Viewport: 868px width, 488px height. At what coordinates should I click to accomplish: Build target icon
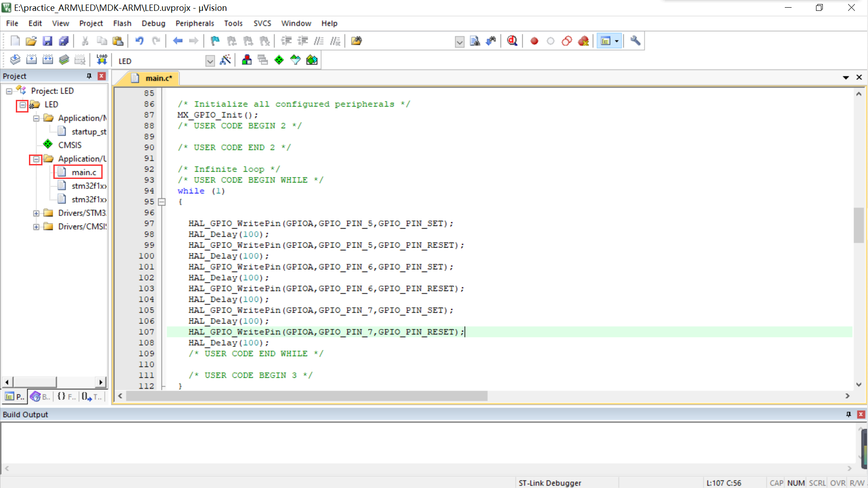pyautogui.click(x=31, y=60)
